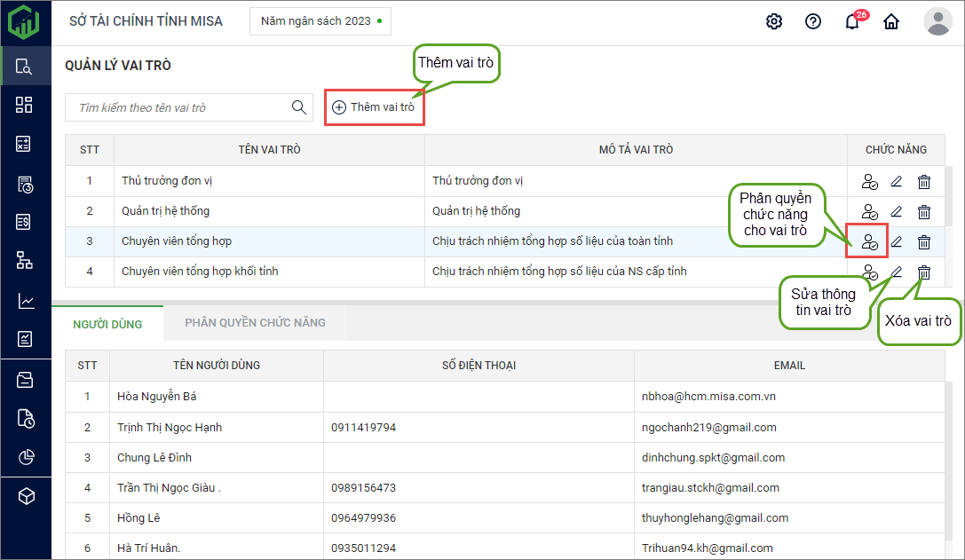Screen dimensions: 965x560
Task: Click the Thêm vai trò button
Action: pyautogui.click(x=374, y=107)
